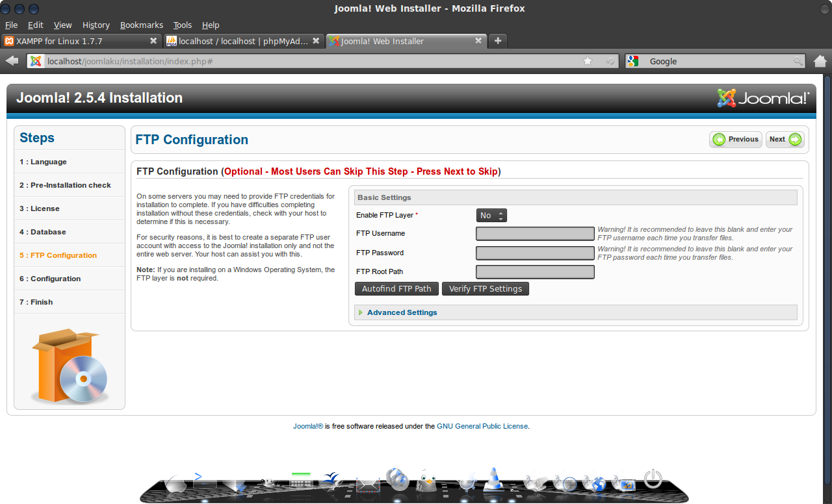Close the phpMyAdmin tab
Screen dimensions: 832x504
click(315, 40)
